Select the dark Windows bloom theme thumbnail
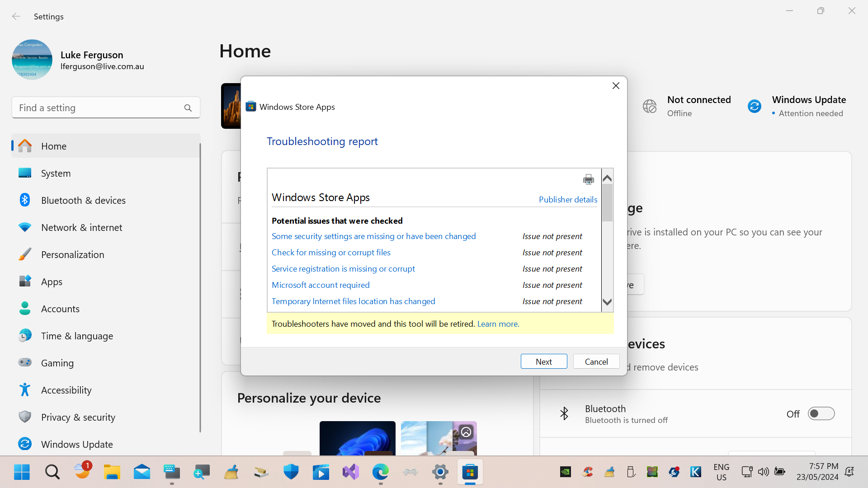868x488 pixels. click(357, 438)
